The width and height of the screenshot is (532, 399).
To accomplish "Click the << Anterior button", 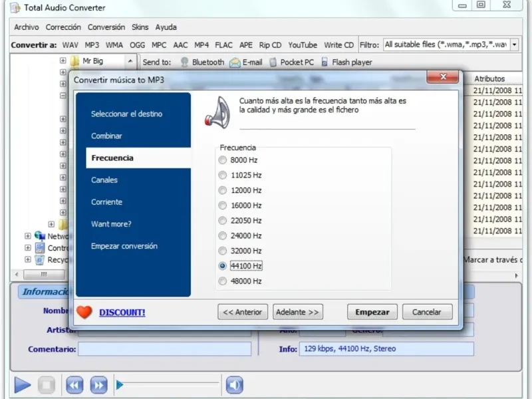I will [x=243, y=312].
